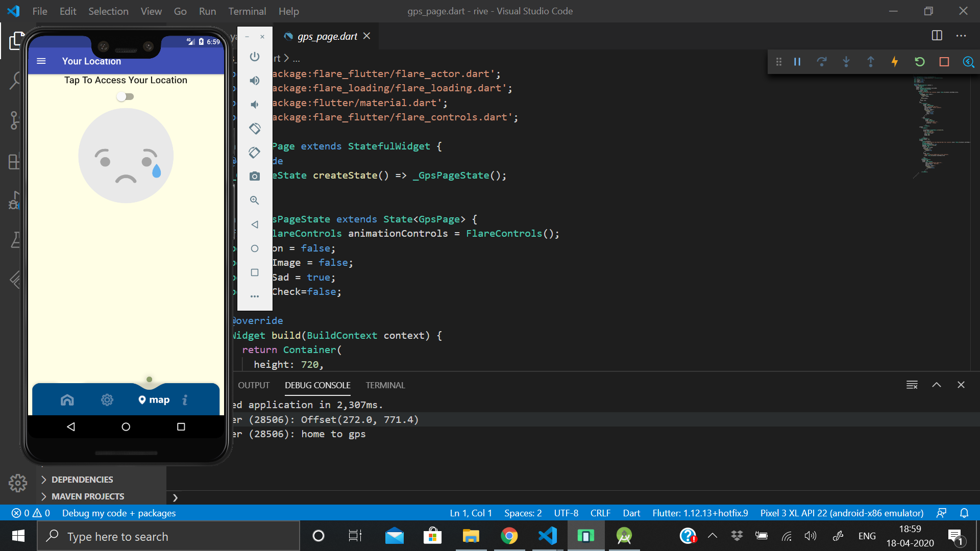Open emulator extended controls via ellipsis
Image resolution: width=980 pixels, height=551 pixels.
pos(255,296)
